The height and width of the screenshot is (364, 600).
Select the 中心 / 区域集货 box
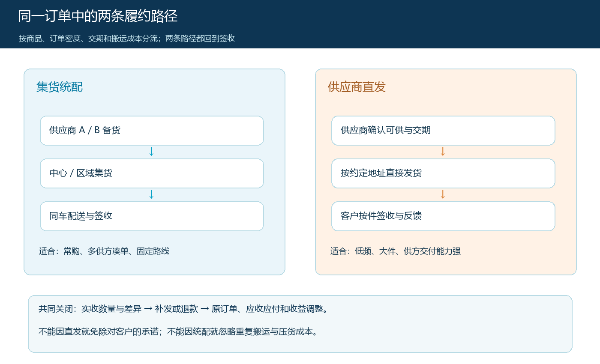(x=152, y=173)
